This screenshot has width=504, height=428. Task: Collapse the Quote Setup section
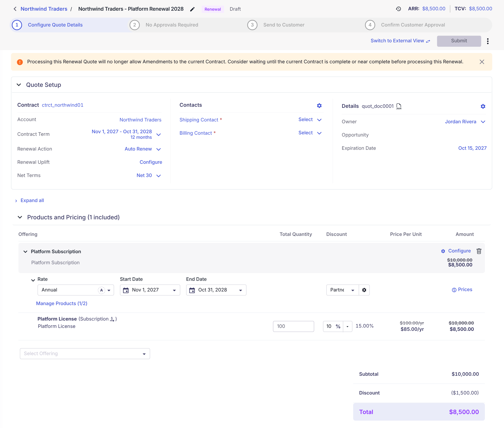[19, 85]
